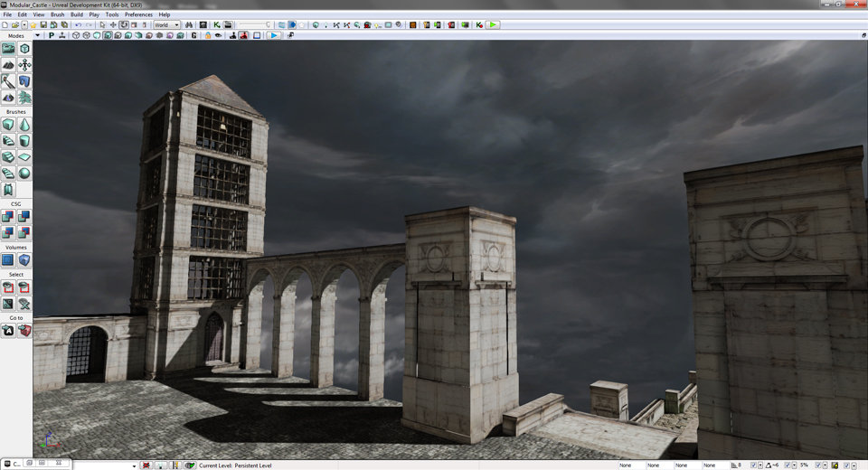868x470 pixels.
Task: Select Foliage mode tree icon
Action: point(24,98)
